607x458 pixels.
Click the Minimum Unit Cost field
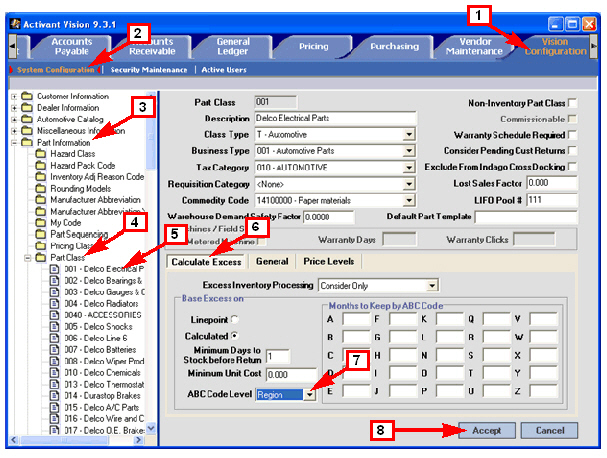coord(291,374)
